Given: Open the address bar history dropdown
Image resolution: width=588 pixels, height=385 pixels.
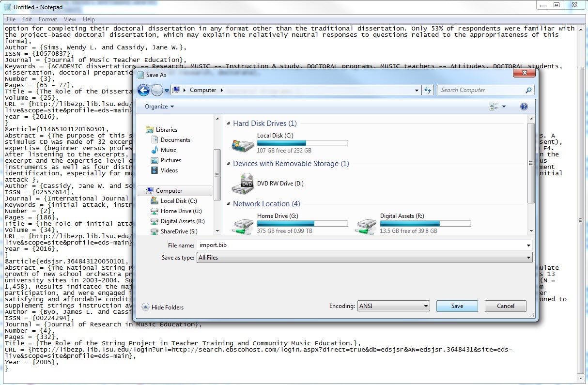Looking at the screenshot, I should coord(417,90).
